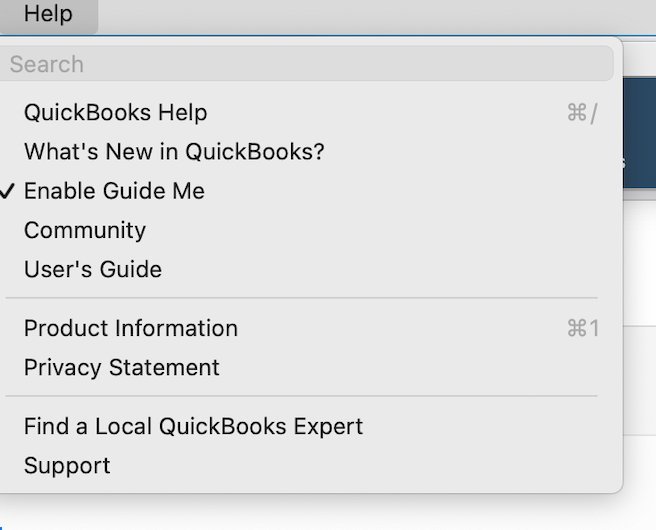Screen dimensions: 656x530
Task: Click the checkmark beside Enable Guide Me
Action: 9,191
